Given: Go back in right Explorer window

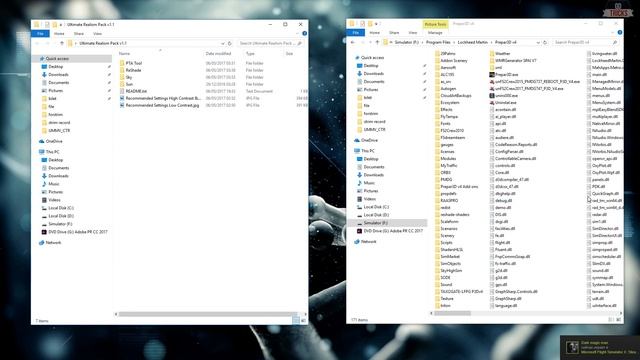Looking at the screenshot, I should point(353,42).
